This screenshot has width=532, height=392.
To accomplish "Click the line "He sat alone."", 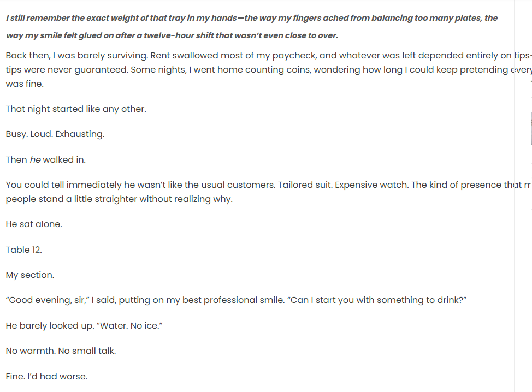I will tap(34, 224).
